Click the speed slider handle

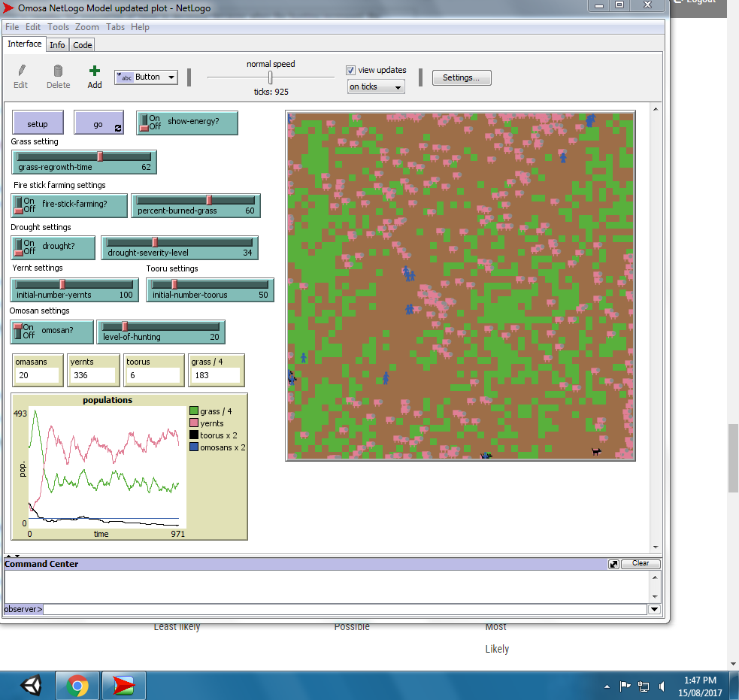pyautogui.click(x=270, y=77)
